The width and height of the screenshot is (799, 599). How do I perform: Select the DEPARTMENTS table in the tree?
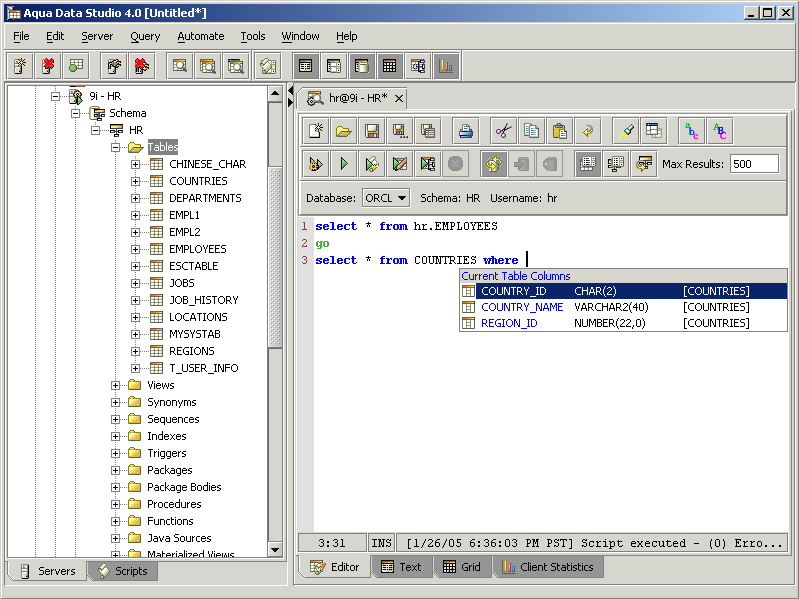205,198
